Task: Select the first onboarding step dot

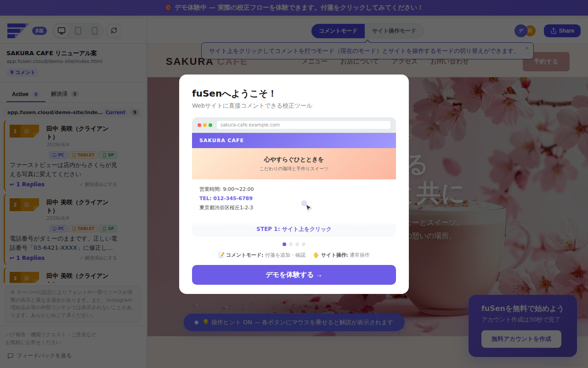Action: (284, 244)
